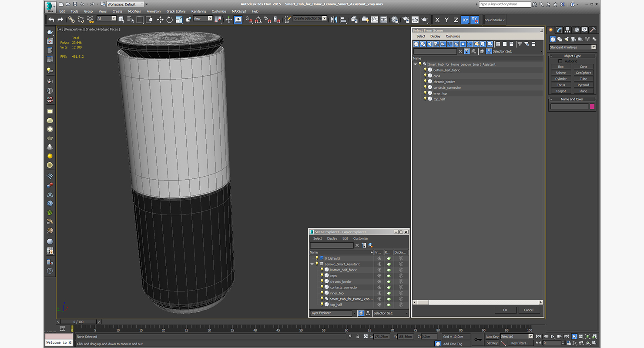
Task: Choose the Select and Uniform Scale tool
Action: point(179,20)
